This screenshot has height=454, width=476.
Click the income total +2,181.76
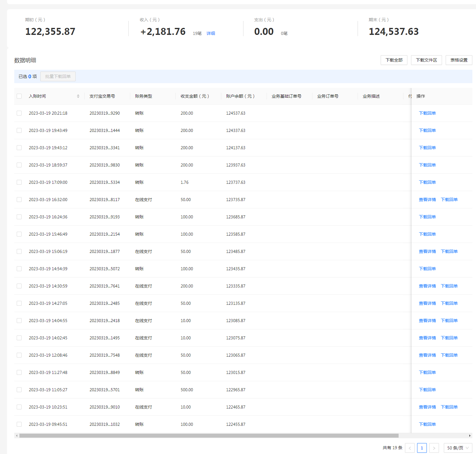[x=163, y=32]
